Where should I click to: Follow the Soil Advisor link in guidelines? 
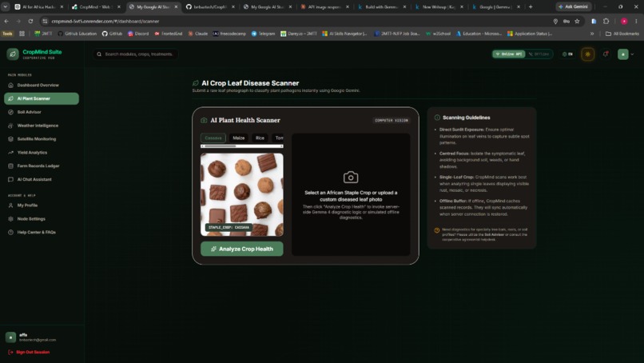pos(494,234)
